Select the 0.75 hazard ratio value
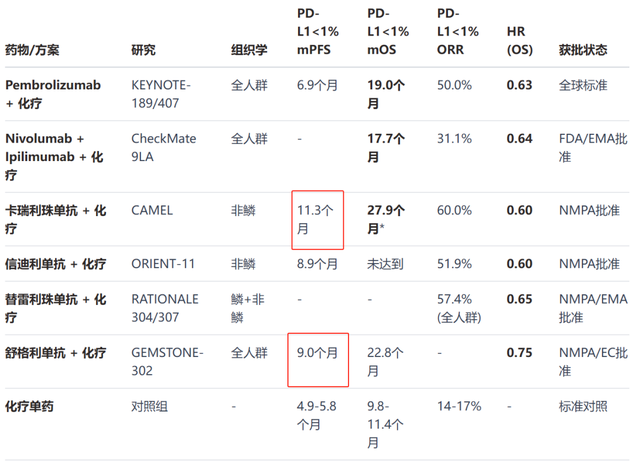 point(519,353)
